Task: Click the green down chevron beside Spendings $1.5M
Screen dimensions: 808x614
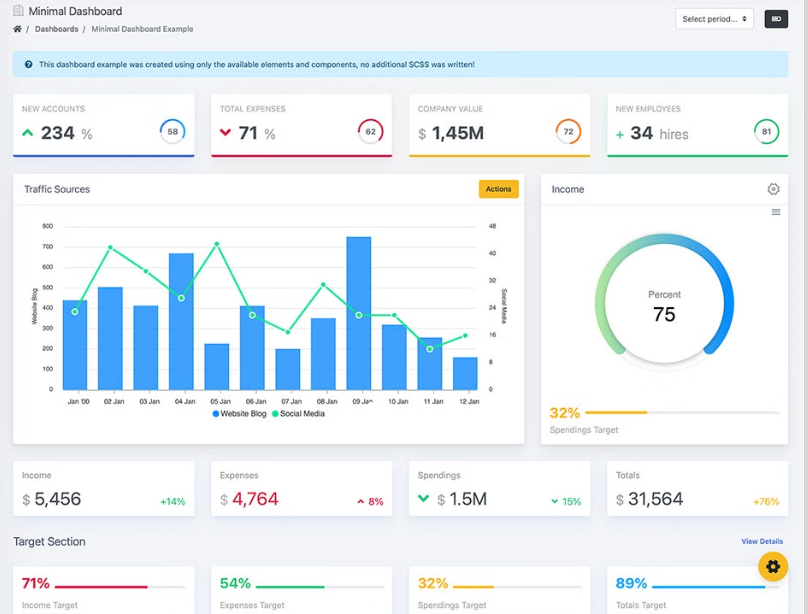Action: (424, 498)
